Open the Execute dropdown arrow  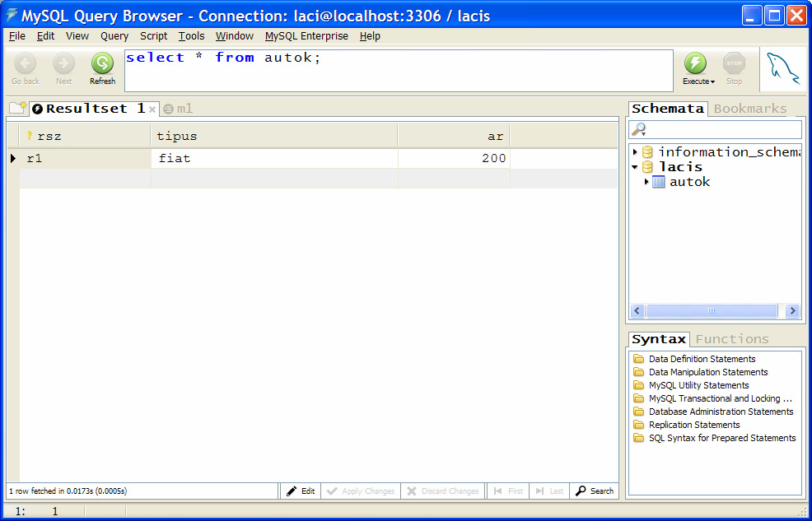tap(712, 81)
